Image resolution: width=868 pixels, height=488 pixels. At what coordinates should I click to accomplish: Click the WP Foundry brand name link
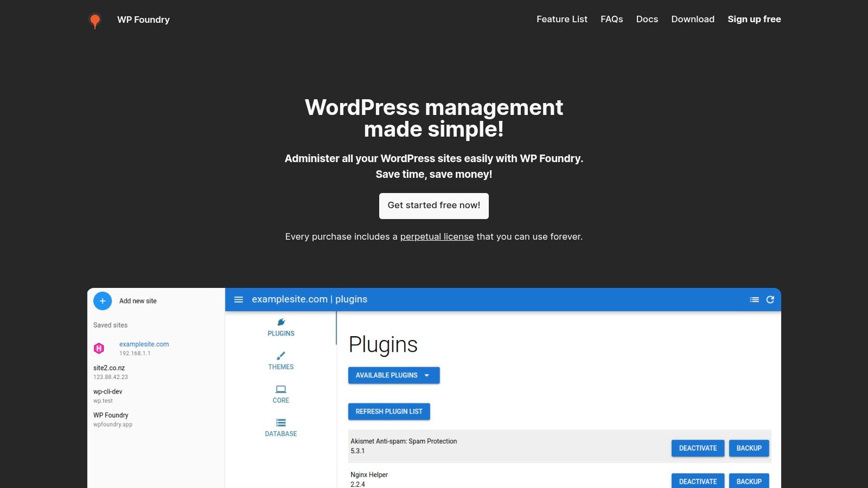coord(143,20)
